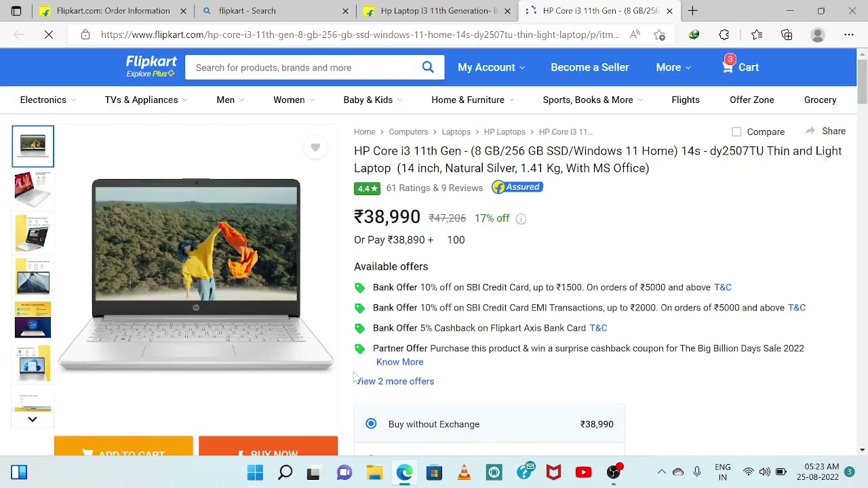The image size is (868, 488).
Task: Expand Sports, Books & More menu
Action: point(593,100)
